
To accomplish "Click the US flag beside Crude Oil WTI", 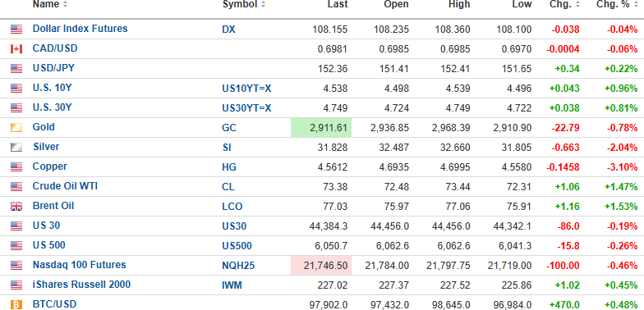I will [x=16, y=187].
